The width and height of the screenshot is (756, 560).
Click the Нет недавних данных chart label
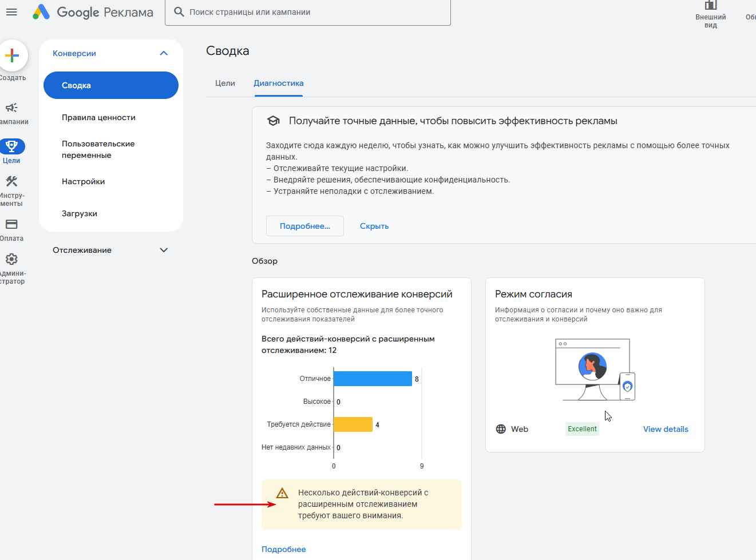pos(296,447)
